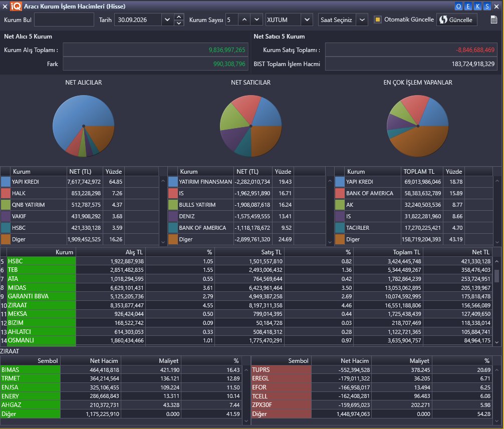Click the O button in title bar
This screenshot has width=504, height=429.
458,6
